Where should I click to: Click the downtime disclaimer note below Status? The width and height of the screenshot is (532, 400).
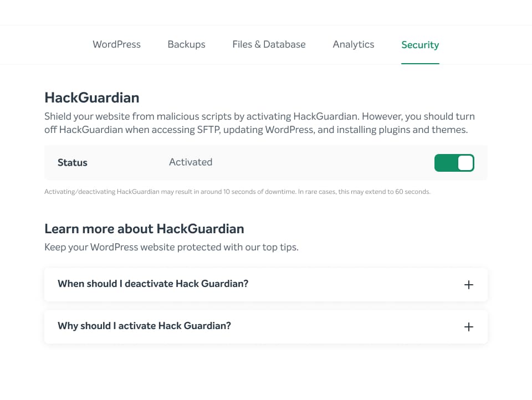(237, 191)
